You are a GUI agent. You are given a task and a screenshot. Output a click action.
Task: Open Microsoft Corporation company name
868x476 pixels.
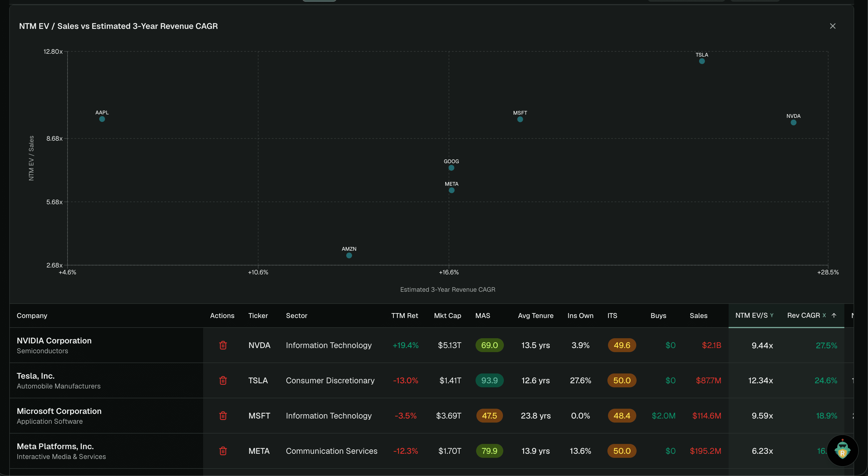pos(59,411)
